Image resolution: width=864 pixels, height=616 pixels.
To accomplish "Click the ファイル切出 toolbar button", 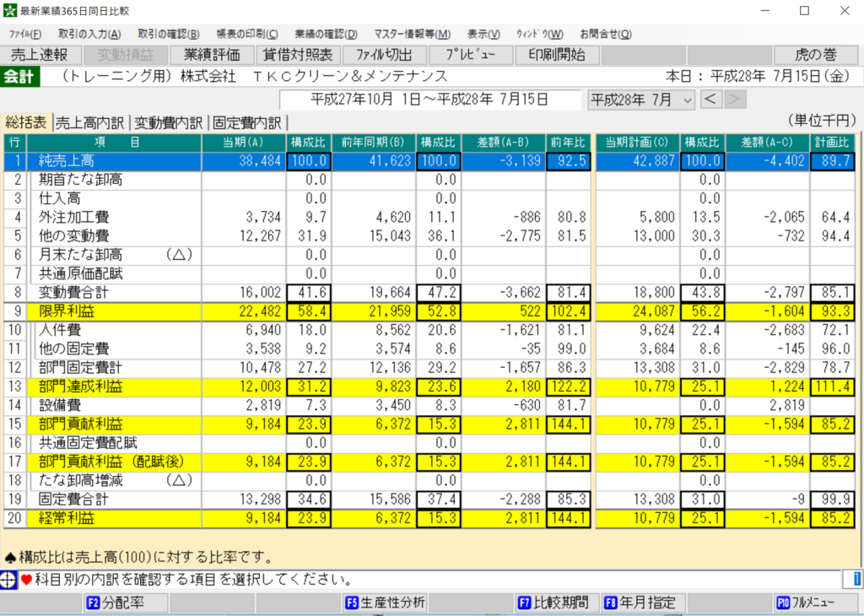I will coord(384,55).
